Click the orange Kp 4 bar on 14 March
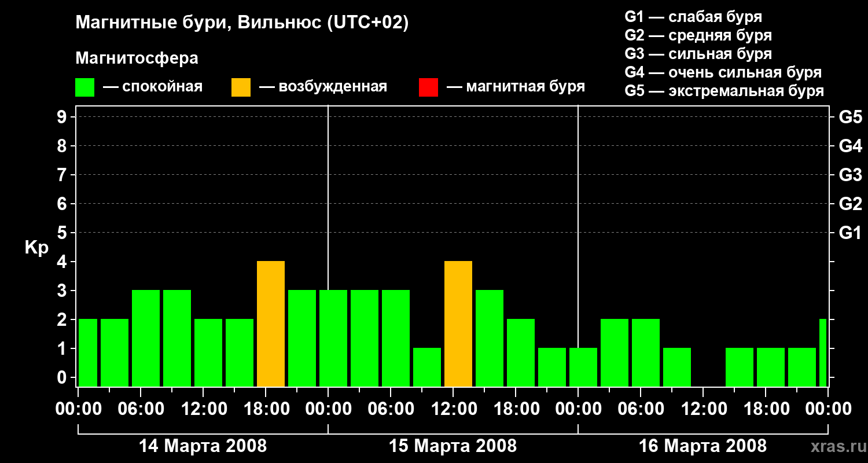This screenshot has height=463, width=868. click(x=271, y=324)
